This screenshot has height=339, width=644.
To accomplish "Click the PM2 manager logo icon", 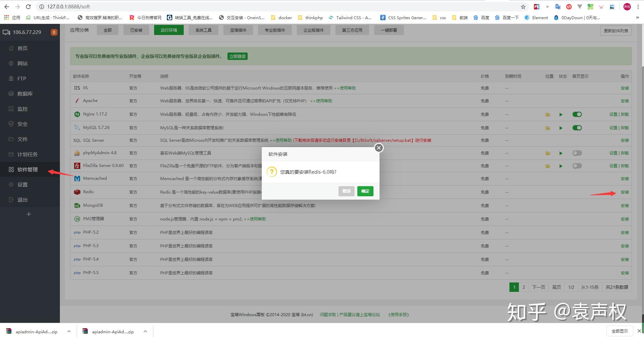I will coord(77,219).
